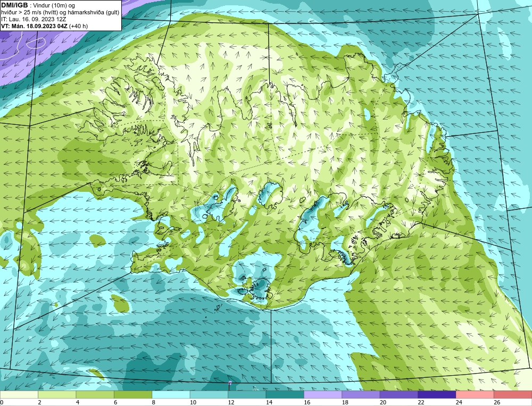The width and height of the screenshot is (532, 406).
Task: Select the light green 2–4 m/s legend swatch
Action: [x=57, y=394]
